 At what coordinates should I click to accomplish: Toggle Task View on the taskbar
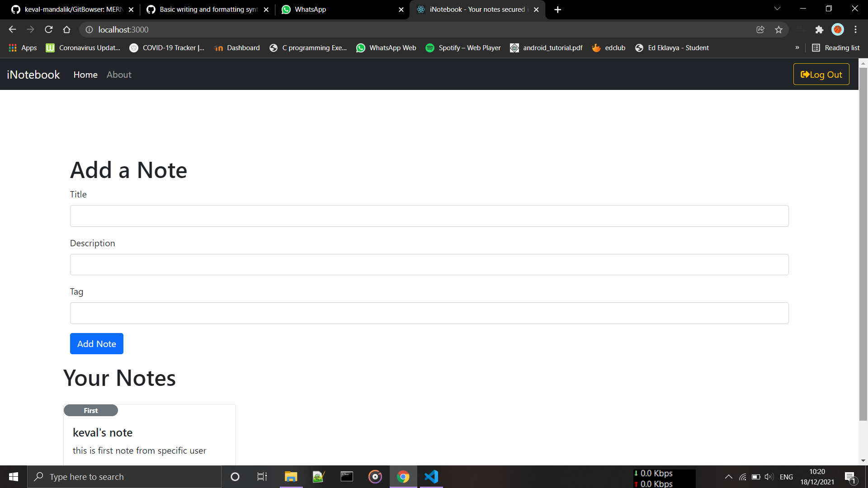tap(262, 477)
